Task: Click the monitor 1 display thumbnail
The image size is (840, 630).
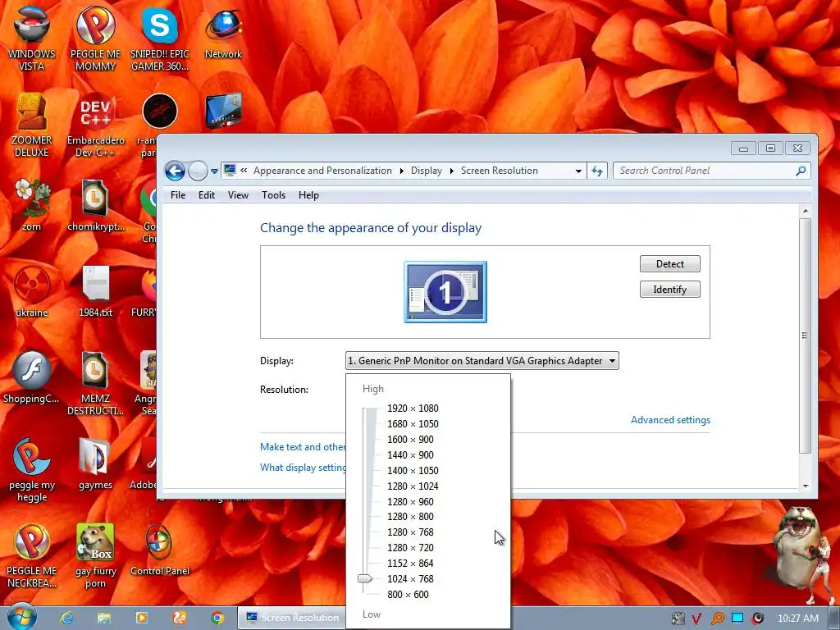Action: pos(445,292)
